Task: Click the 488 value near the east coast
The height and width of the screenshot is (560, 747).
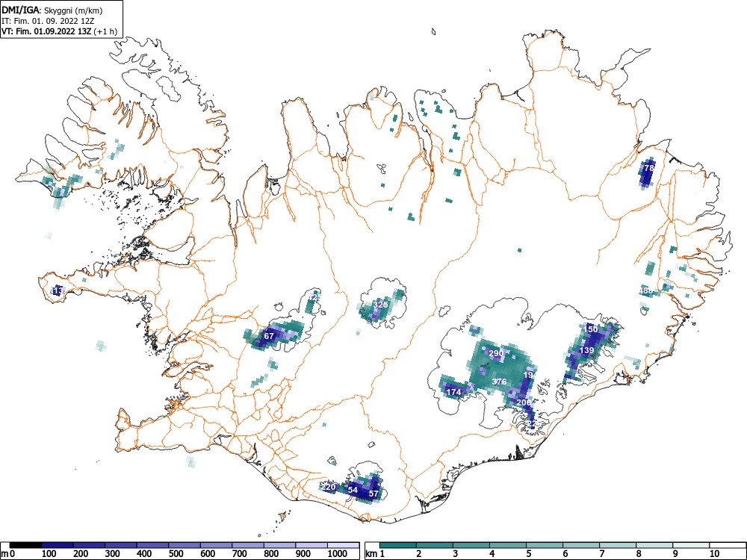Action: [x=646, y=290]
